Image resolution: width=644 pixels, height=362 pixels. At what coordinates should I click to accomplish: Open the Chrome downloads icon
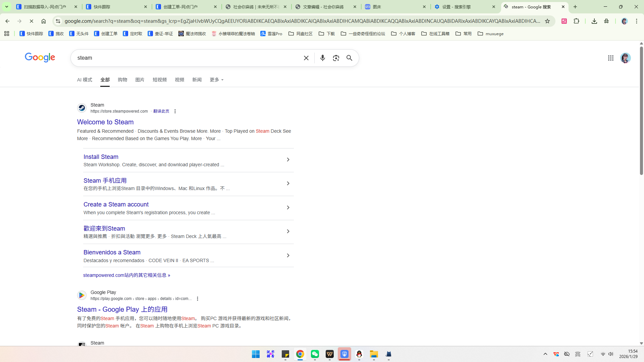[x=594, y=21]
